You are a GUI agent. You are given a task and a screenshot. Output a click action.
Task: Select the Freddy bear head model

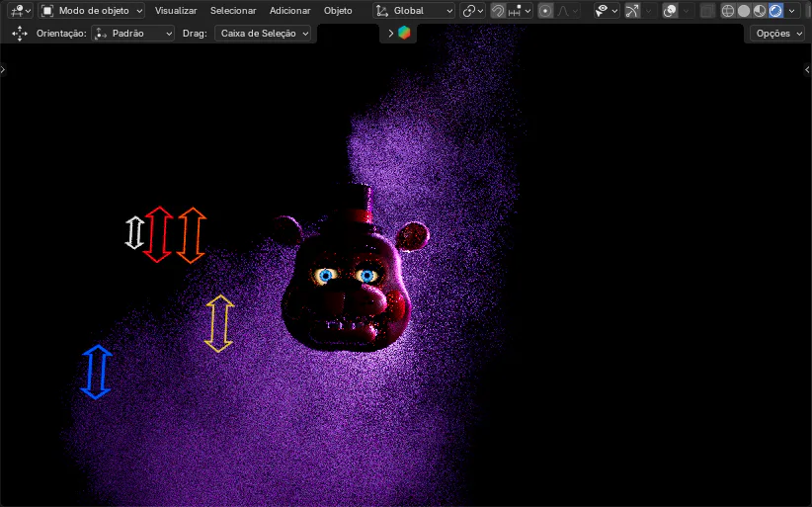[x=351, y=269]
